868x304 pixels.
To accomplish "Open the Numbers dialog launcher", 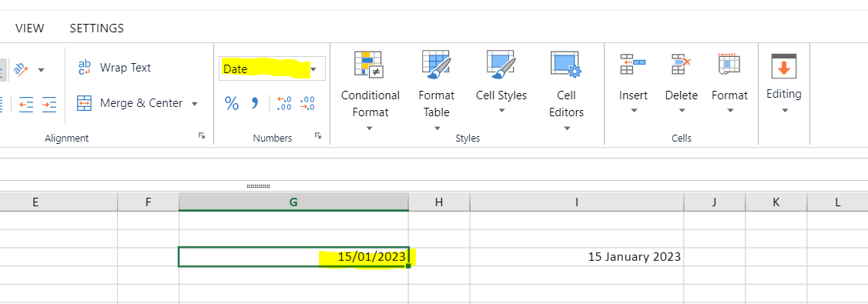I will click(x=318, y=135).
